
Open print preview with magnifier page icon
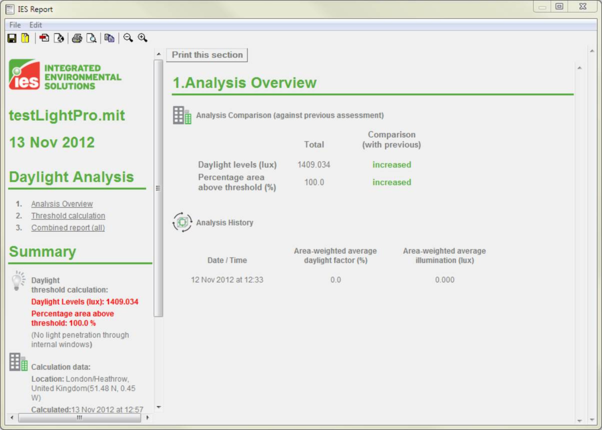click(91, 38)
